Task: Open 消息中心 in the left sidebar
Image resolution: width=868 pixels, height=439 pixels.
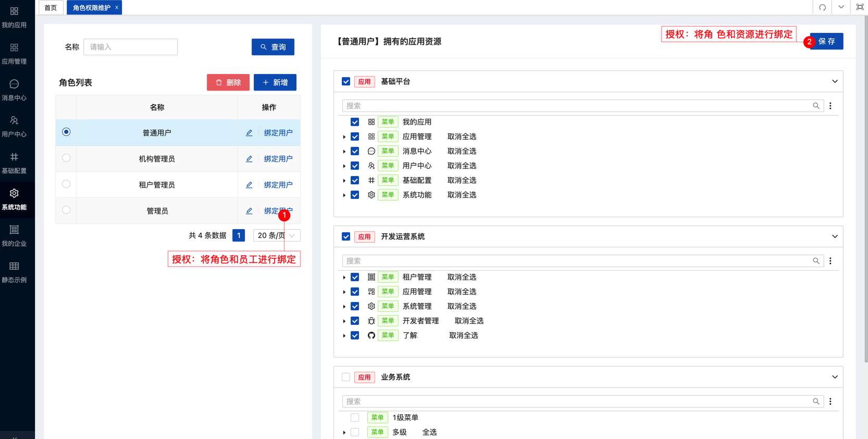Action: click(14, 90)
